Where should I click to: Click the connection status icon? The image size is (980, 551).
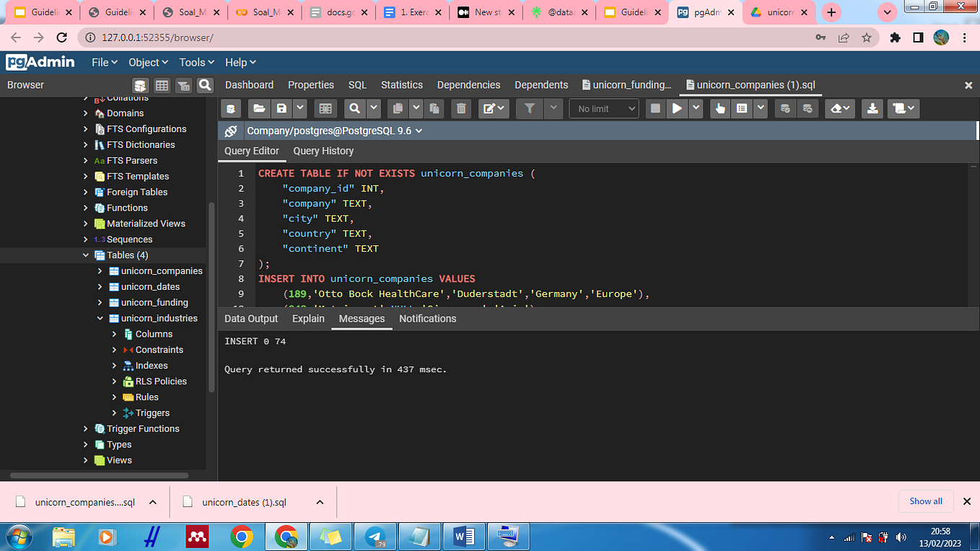(231, 131)
